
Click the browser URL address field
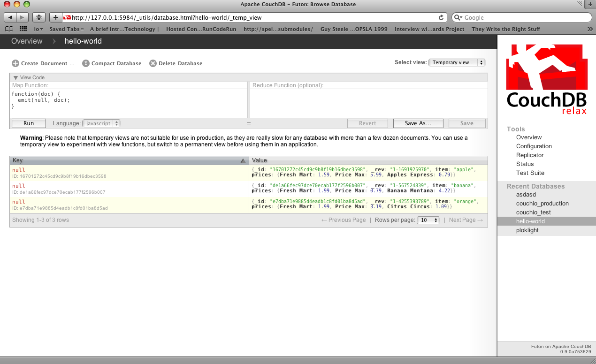(255, 17)
